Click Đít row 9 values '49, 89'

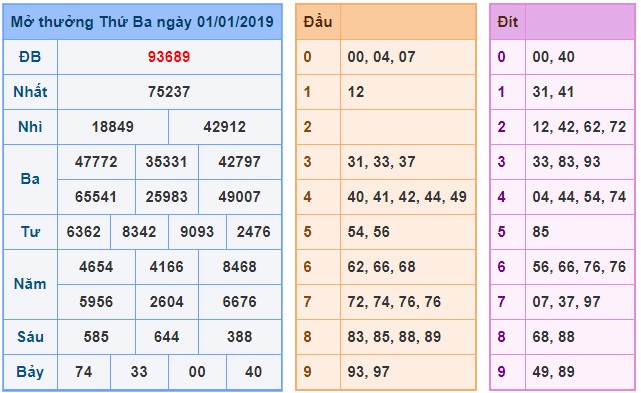[554, 372]
